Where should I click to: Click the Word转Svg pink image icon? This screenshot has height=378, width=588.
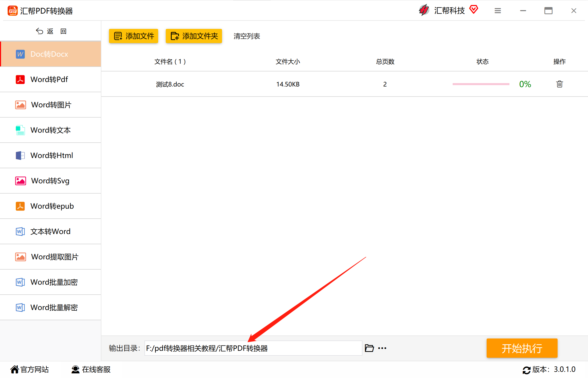21,181
